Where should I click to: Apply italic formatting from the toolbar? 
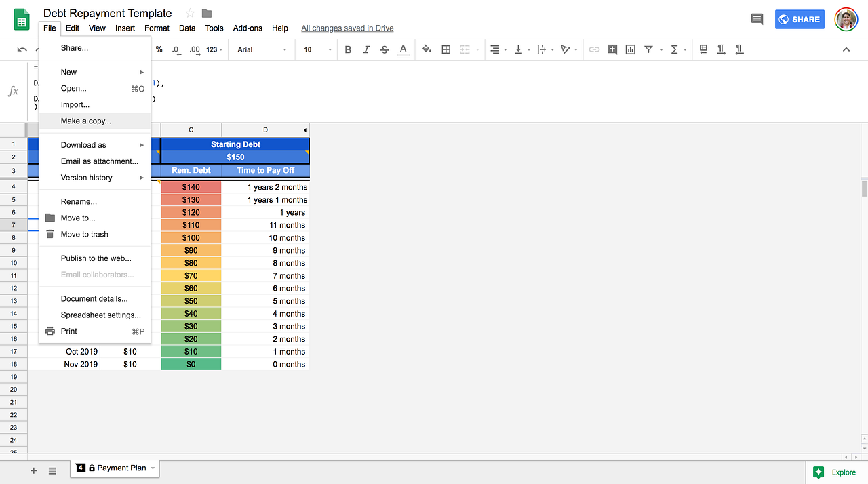point(366,49)
